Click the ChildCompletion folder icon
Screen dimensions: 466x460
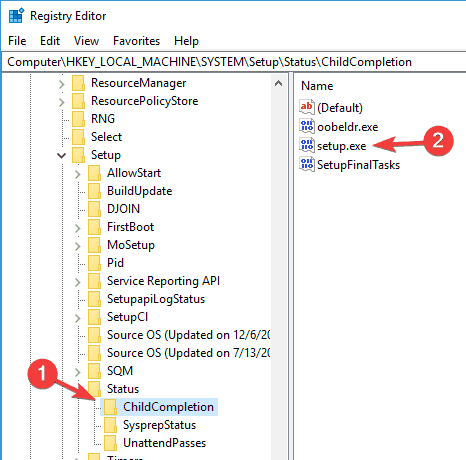pyautogui.click(x=110, y=407)
